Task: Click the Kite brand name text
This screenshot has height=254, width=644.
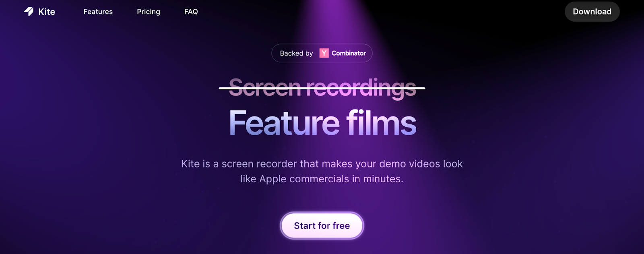Action: 47,12
